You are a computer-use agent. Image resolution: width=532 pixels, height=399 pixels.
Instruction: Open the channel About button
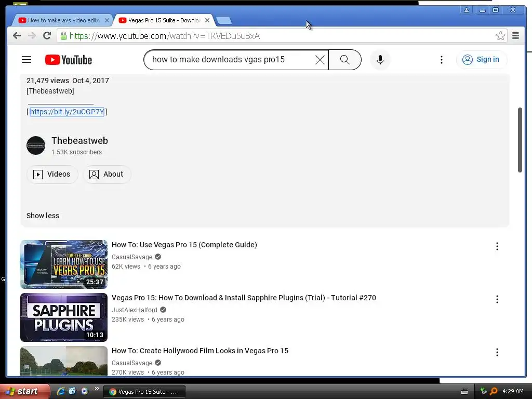click(107, 175)
